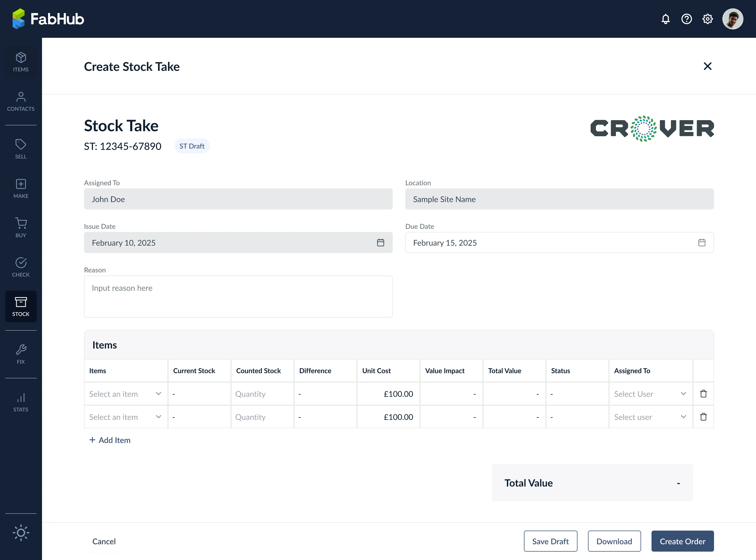Open the Check section

(21, 267)
